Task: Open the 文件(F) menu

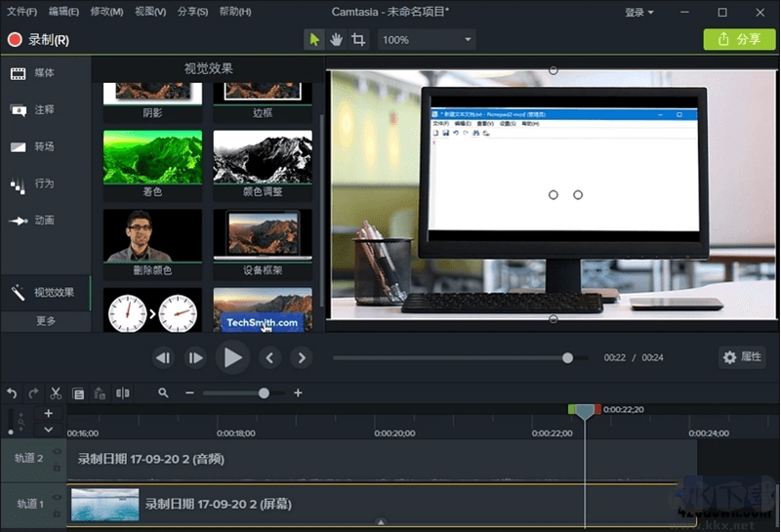Action: (21, 13)
